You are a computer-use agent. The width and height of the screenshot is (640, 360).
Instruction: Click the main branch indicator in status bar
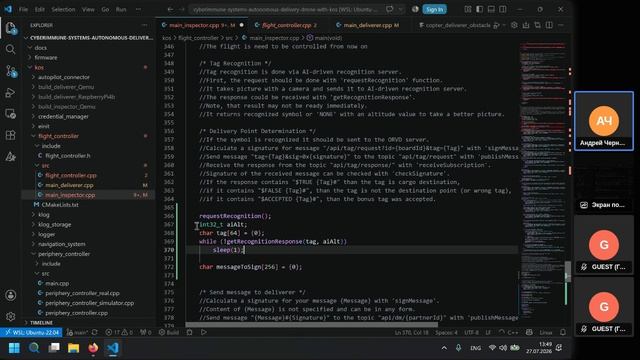point(77,332)
